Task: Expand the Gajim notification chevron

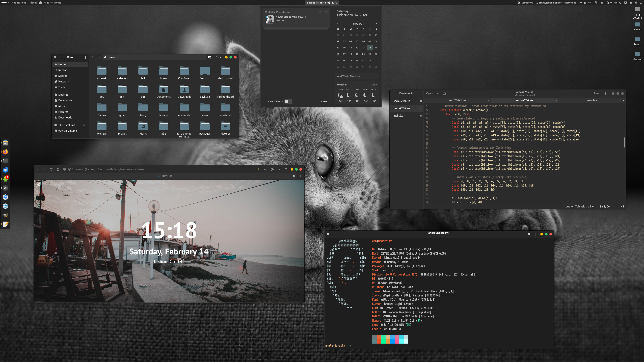Action: [320, 12]
